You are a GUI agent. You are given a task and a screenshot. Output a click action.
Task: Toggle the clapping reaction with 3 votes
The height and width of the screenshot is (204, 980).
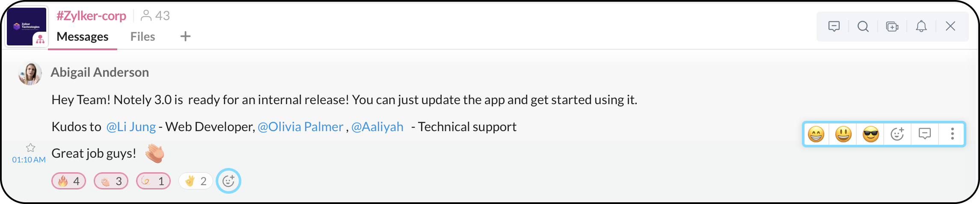pyautogui.click(x=111, y=181)
